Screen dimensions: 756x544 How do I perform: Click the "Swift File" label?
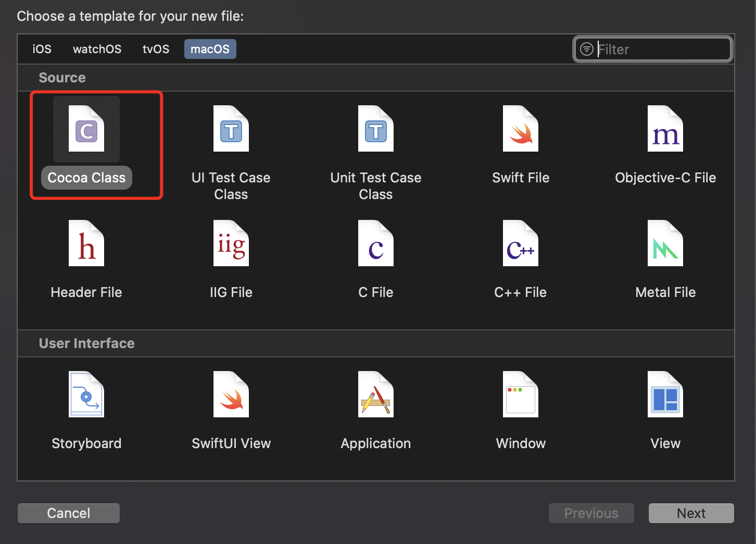[x=521, y=178]
